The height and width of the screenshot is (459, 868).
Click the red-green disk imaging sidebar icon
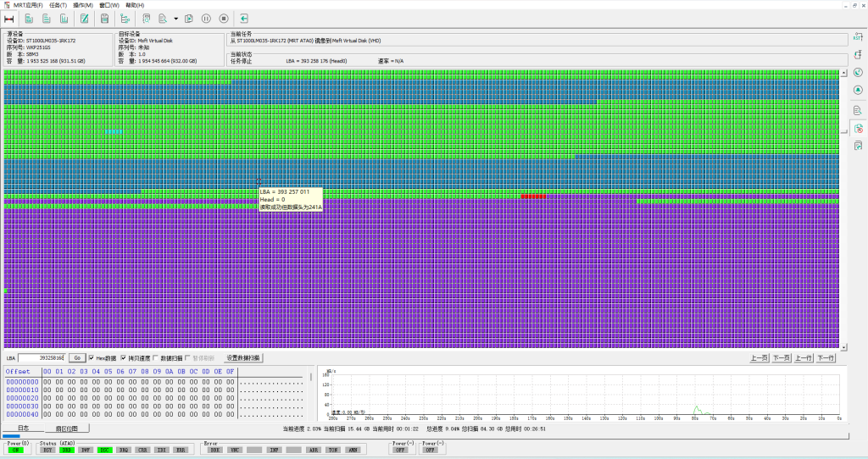(858, 128)
